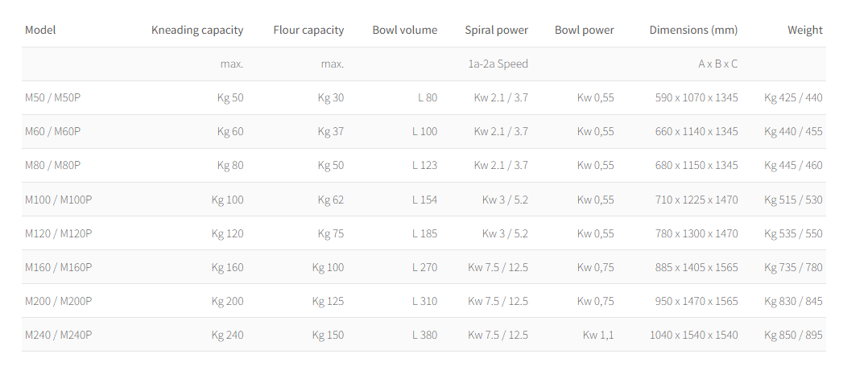
Task: Click the Bowl power column header
Action: pos(584,31)
